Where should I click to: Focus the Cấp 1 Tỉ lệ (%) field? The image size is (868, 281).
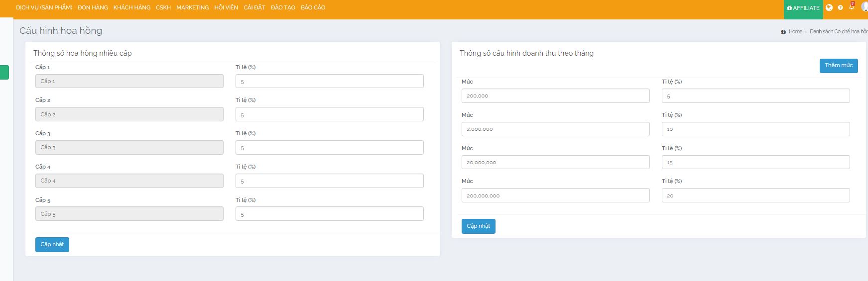[x=329, y=82]
